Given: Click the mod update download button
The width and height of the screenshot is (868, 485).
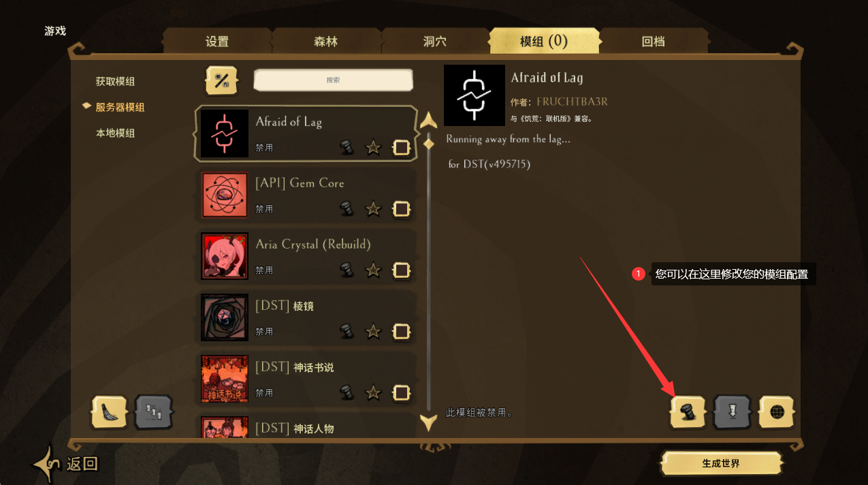Looking at the screenshot, I should 733,412.
